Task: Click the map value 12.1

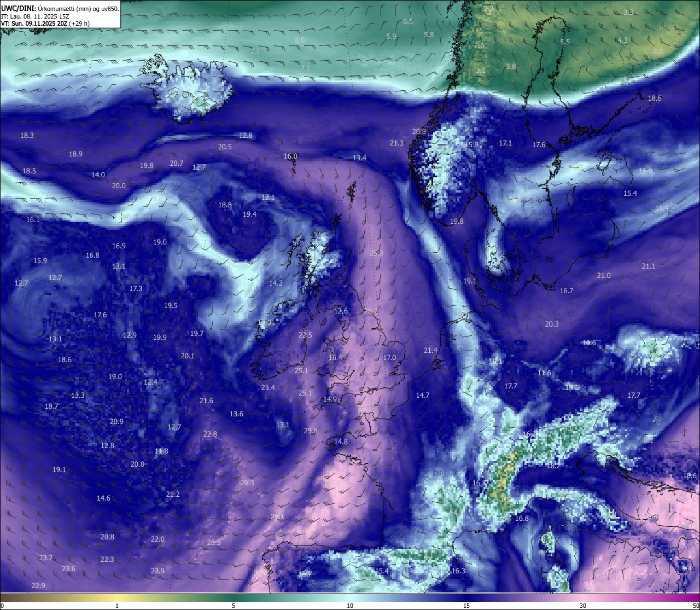Action: click(x=268, y=197)
